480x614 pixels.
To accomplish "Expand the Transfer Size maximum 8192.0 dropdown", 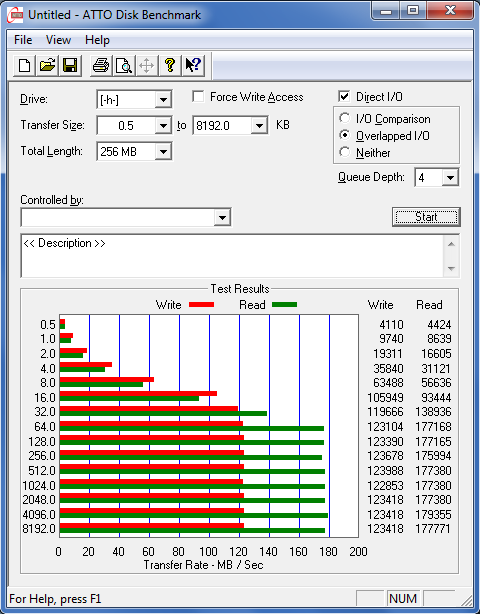I will (259, 126).
